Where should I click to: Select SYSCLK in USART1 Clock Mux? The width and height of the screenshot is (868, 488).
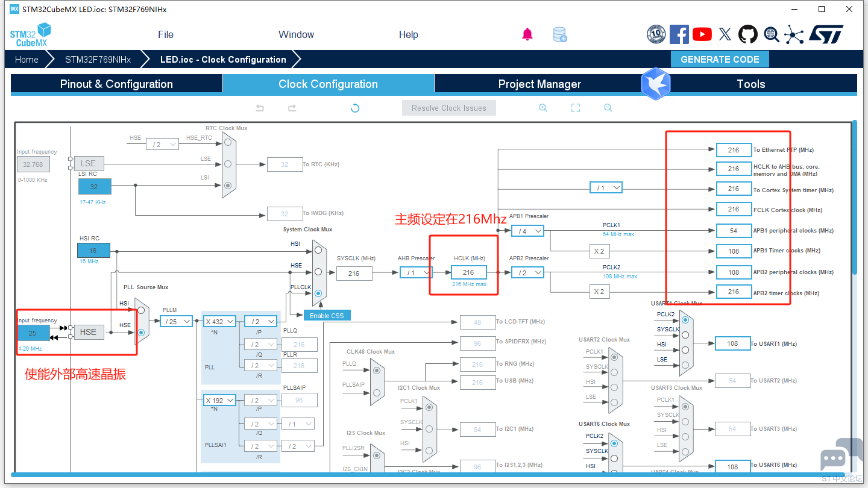tap(685, 335)
